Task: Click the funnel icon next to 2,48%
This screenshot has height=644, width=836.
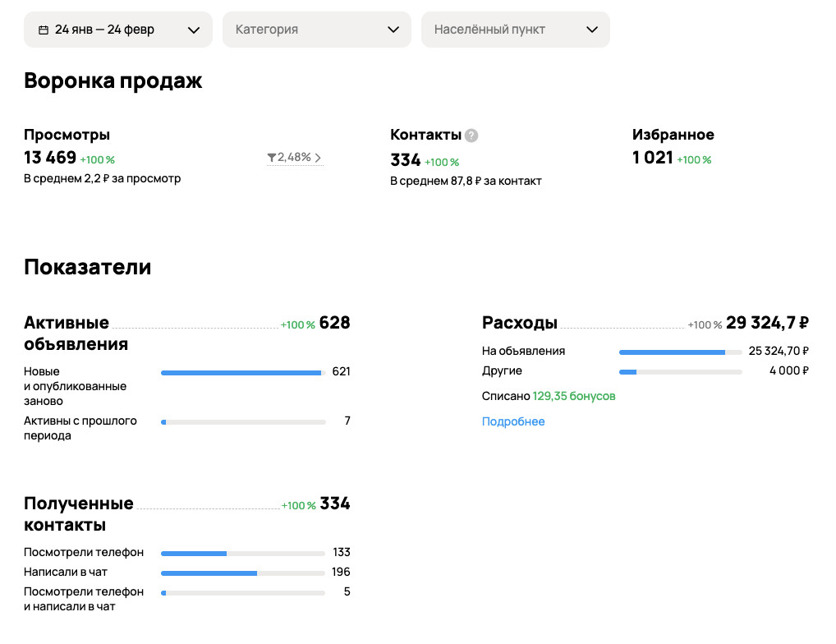Action: tap(271, 157)
